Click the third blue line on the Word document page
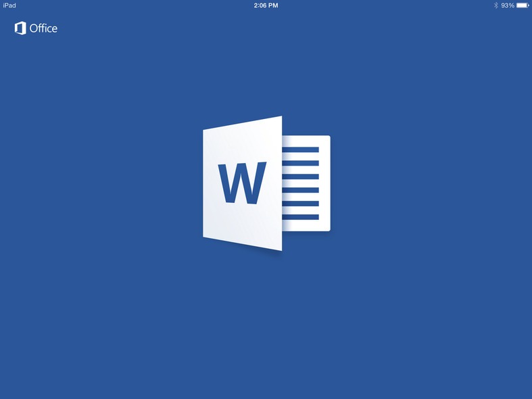 299,177
